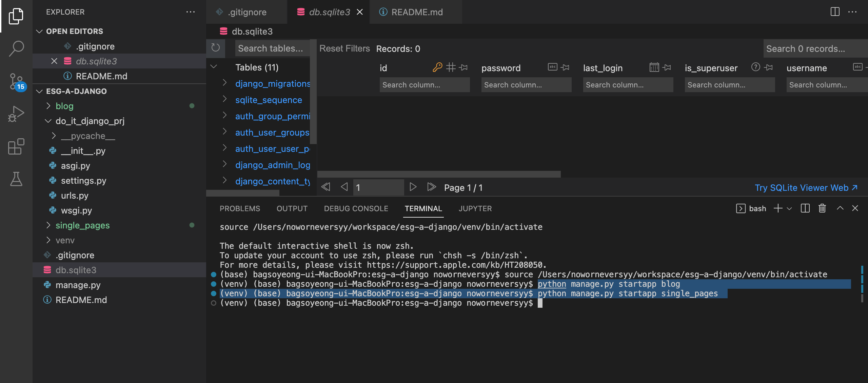
Task: Focus the page number input field
Action: pos(378,187)
